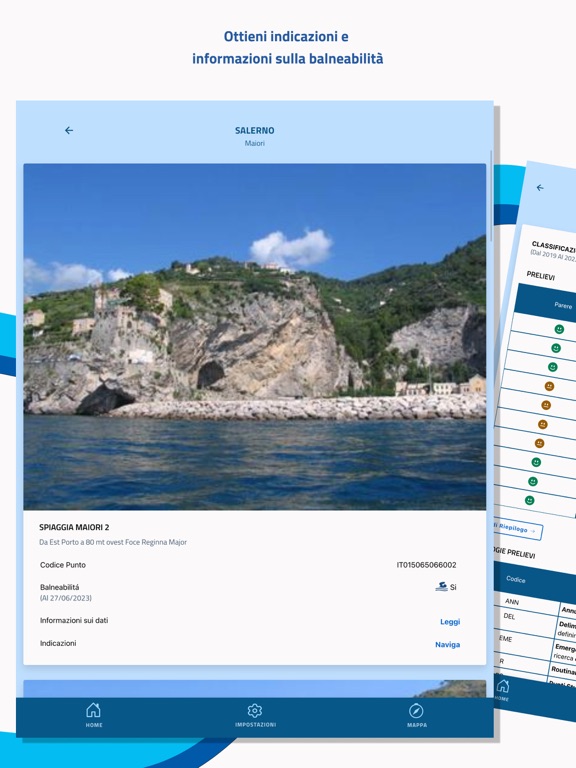Click the SPIAGGIA MAIORI 2 title
576x768 pixels.
[74, 527]
